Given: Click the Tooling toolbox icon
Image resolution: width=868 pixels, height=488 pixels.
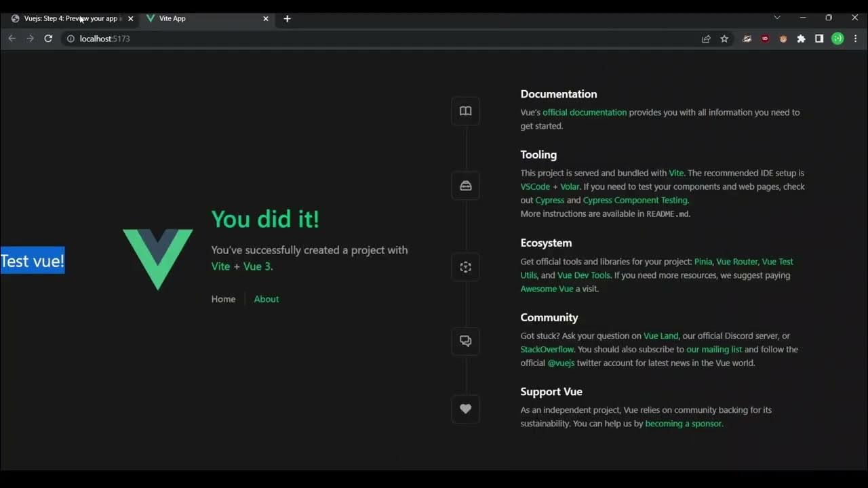Looking at the screenshot, I should [465, 186].
